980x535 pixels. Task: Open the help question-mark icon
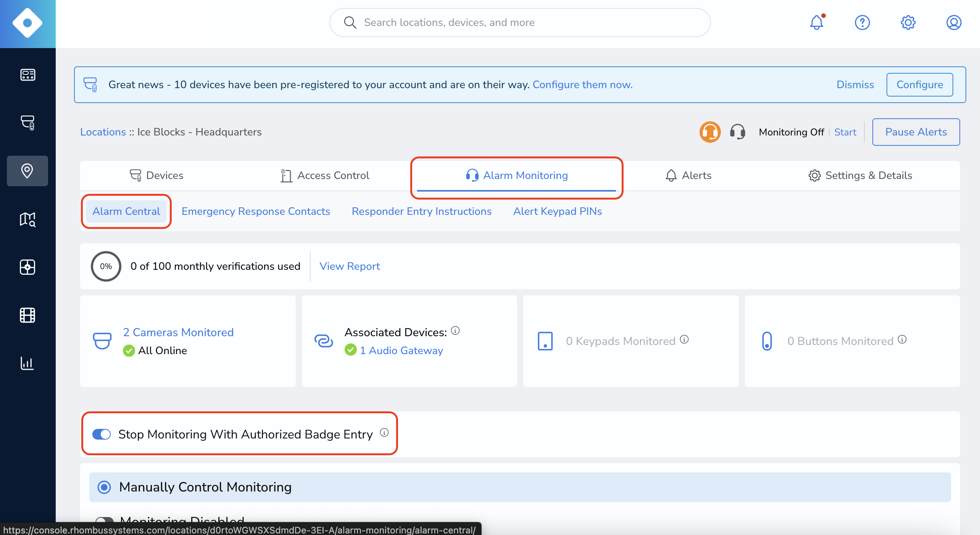coord(862,23)
